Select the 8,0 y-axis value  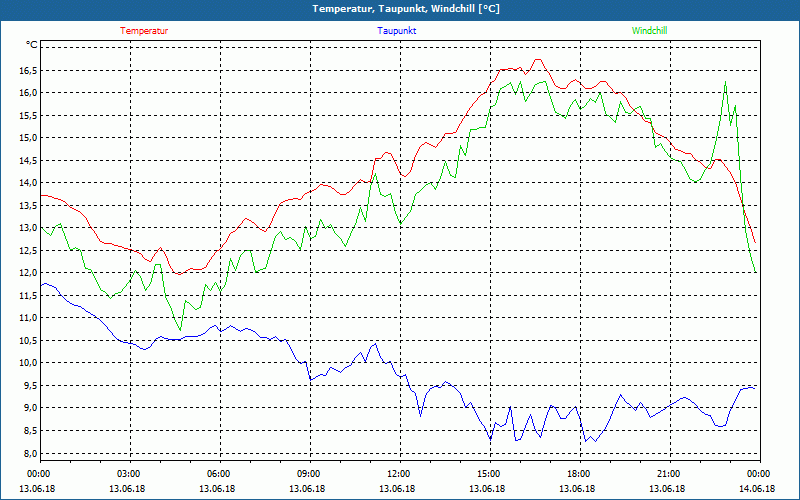30,453
